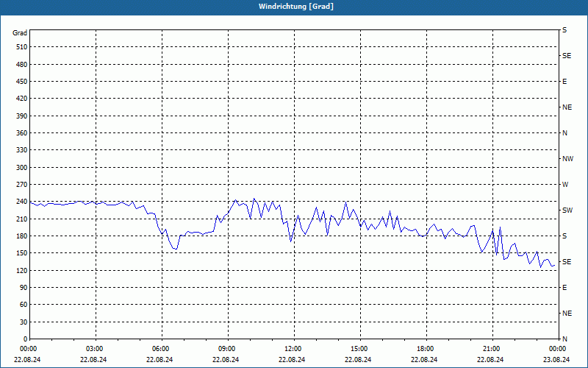This screenshot has width=588, height=368.
Task: Click the "00:00" label above 23.08.24
Action: [x=558, y=349]
